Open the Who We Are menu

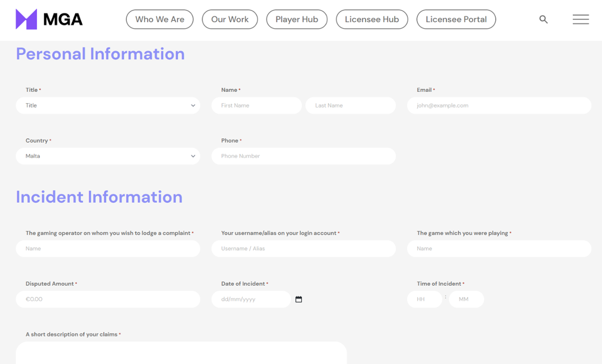tap(160, 19)
